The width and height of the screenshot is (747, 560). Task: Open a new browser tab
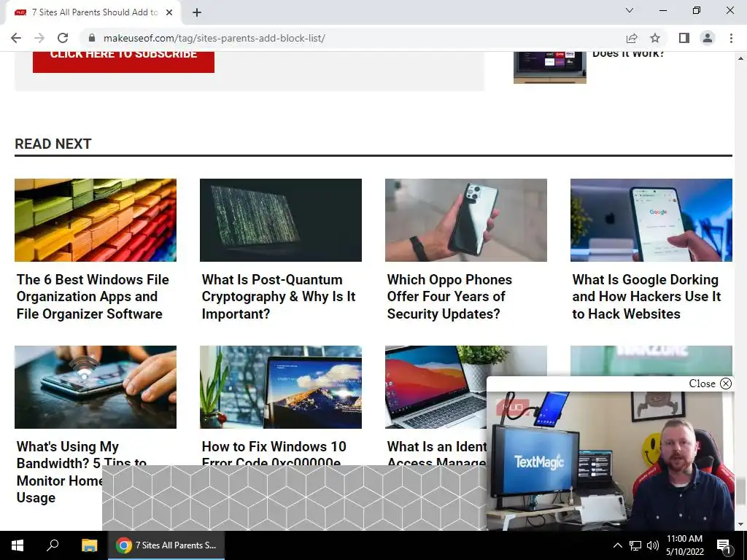tap(197, 12)
